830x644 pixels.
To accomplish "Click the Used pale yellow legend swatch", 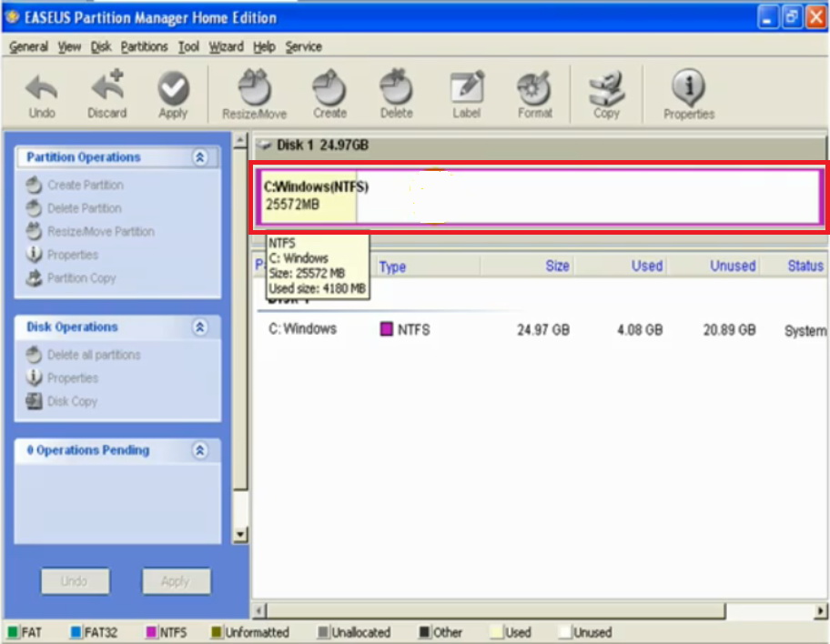I will coord(497,632).
